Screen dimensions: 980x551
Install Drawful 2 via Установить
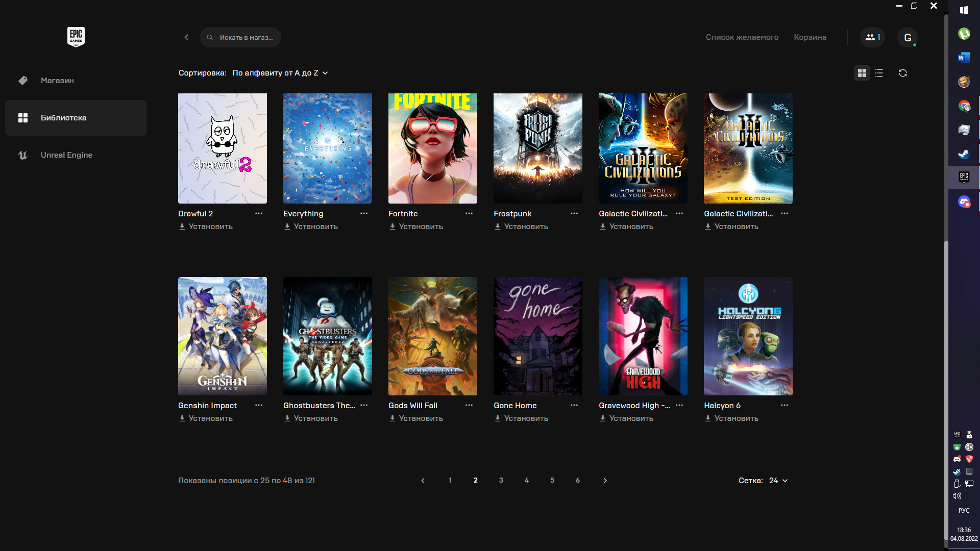206,227
